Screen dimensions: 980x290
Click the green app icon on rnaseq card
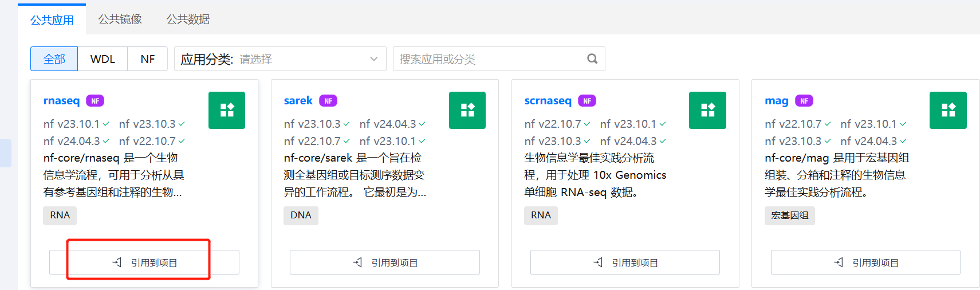click(227, 110)
